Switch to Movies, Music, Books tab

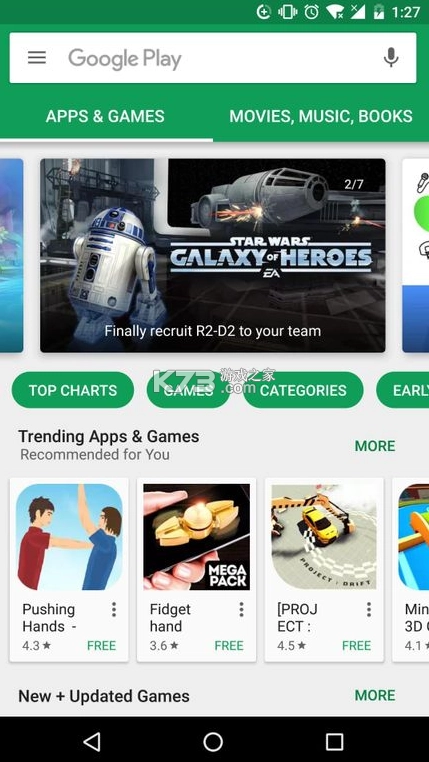point(321,117)
